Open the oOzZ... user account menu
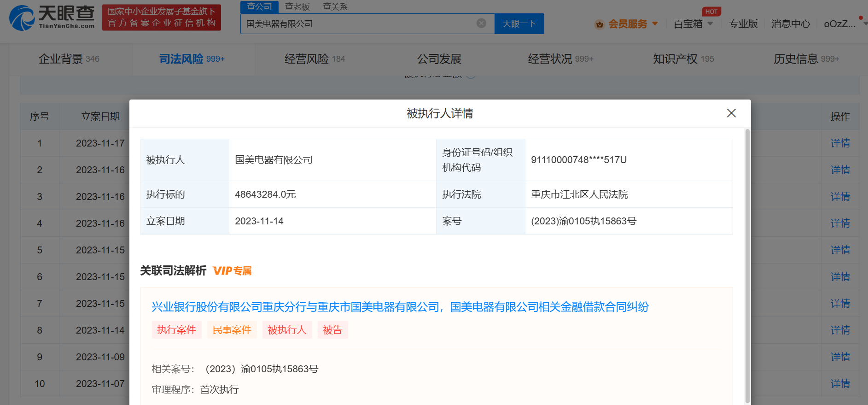 (839, 23)
